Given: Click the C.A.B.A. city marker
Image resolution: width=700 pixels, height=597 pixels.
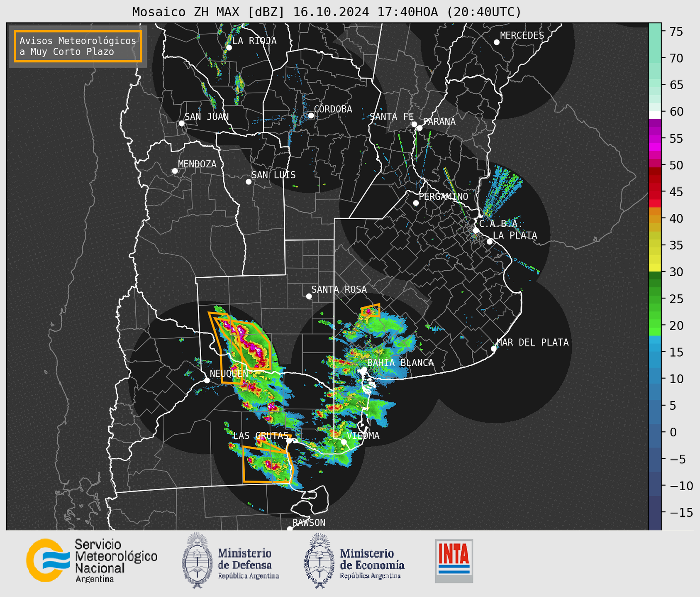Looking at the screenshot, I should (x=476, y=230).
